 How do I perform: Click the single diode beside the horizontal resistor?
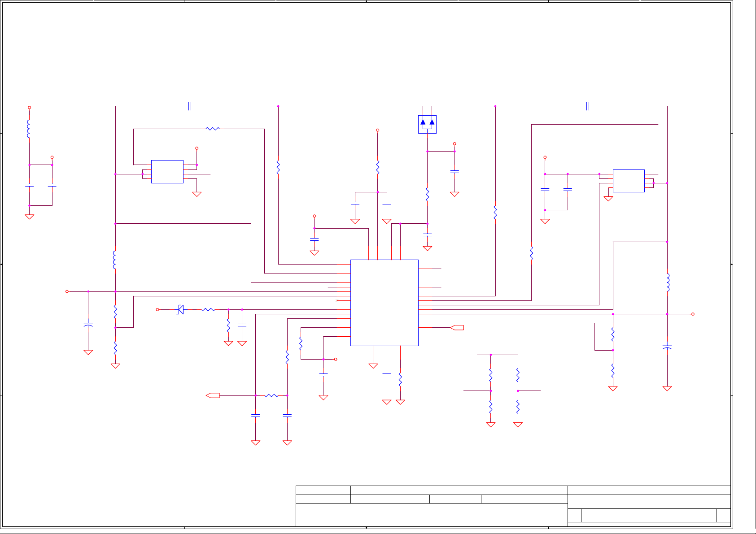[180, 309]
